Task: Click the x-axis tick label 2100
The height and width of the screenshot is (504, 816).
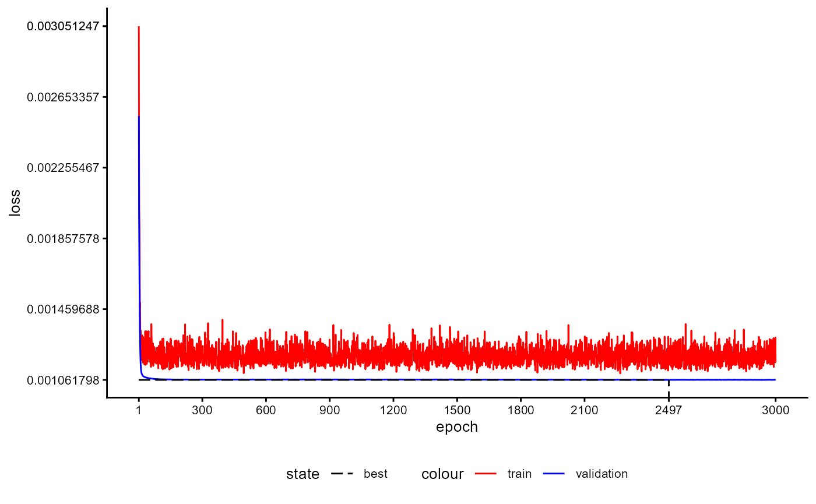Action: pos(584,410)
